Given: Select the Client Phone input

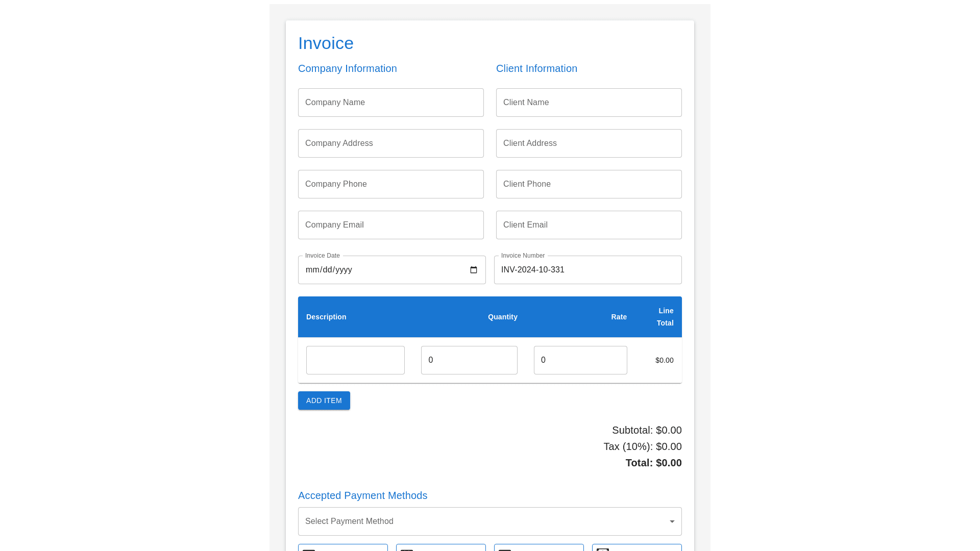Looking at the screenshot, I should click(589, 184).
